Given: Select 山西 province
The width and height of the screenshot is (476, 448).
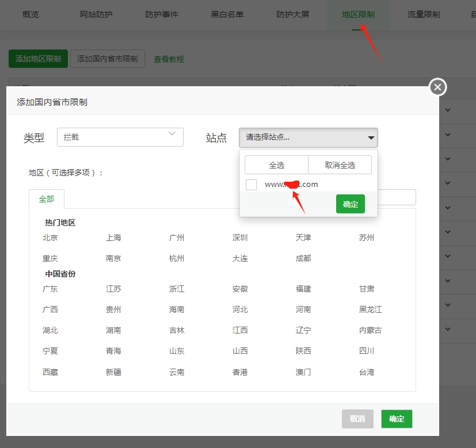Looking at the screenshot, I should [240, 351].
